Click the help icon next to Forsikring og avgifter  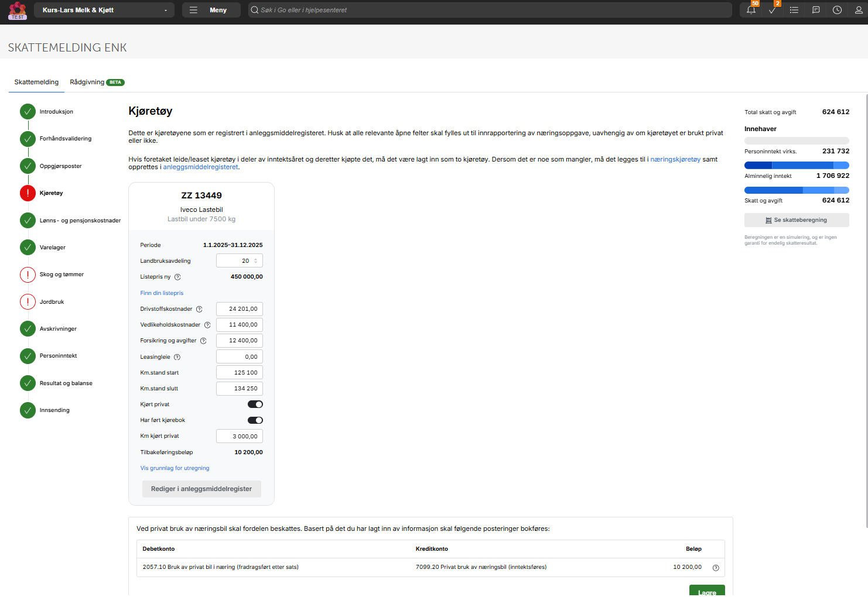coord(203,341)
